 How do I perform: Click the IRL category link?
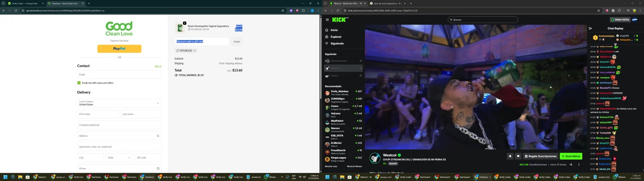[x=385, y=163]
